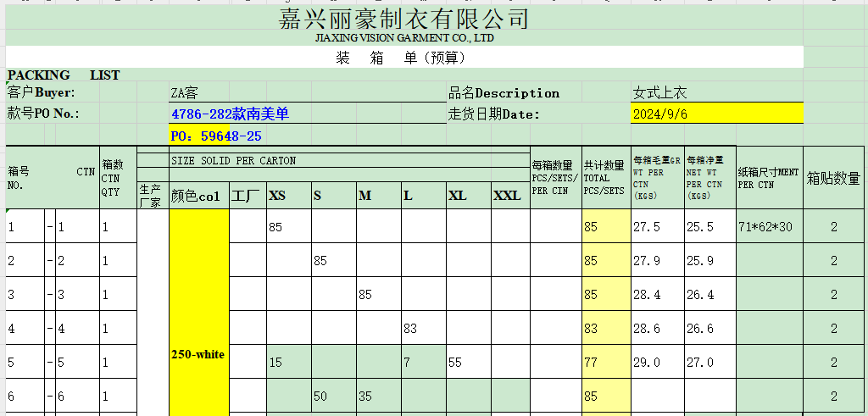Select the company name title 嘉兴丽豪制衣有限公司

tap(404, 19)
